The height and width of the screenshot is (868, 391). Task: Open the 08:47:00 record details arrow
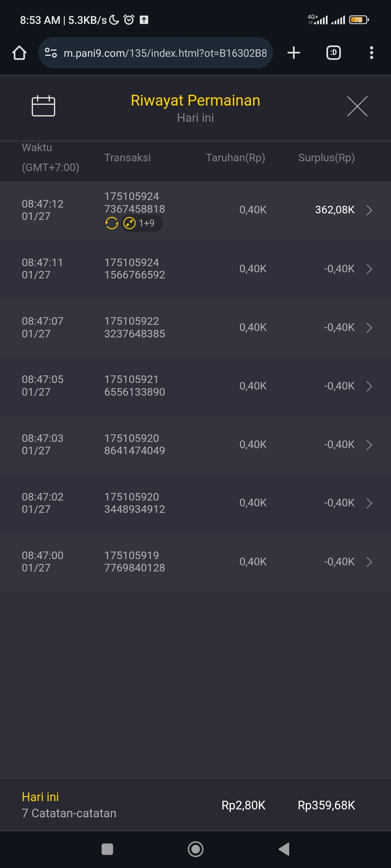click(x=369, y=562)
